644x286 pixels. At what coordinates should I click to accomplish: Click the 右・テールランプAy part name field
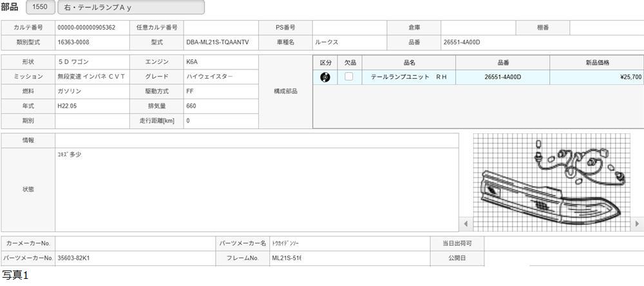pos(131,7)
